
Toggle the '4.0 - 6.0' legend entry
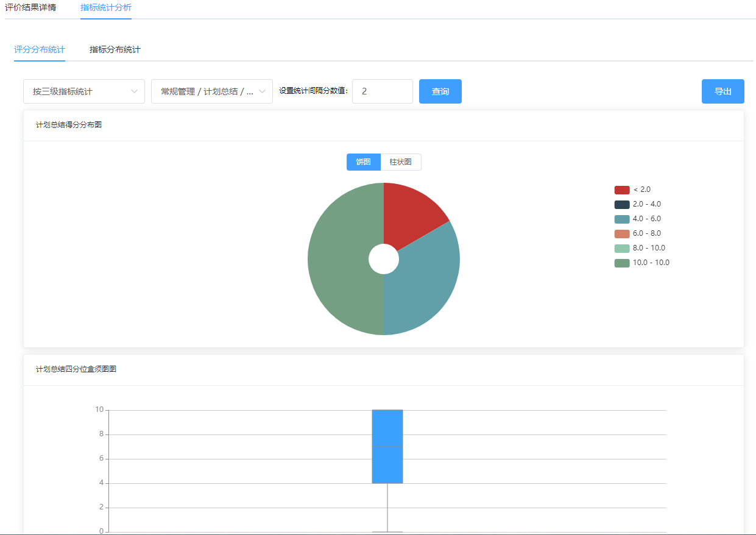[638, 219]
